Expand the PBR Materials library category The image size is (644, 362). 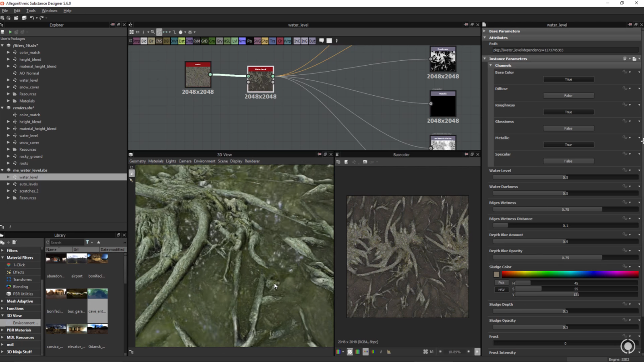2,330
